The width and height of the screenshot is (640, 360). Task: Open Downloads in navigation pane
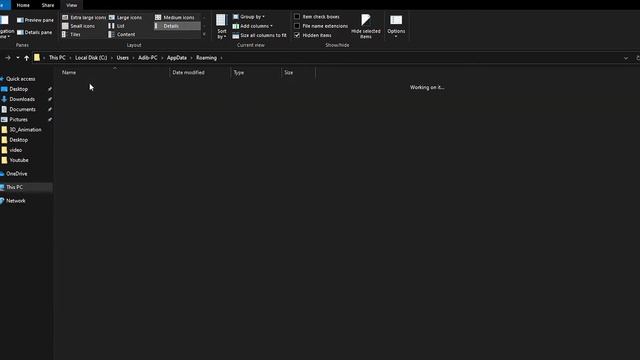(22, 99)
